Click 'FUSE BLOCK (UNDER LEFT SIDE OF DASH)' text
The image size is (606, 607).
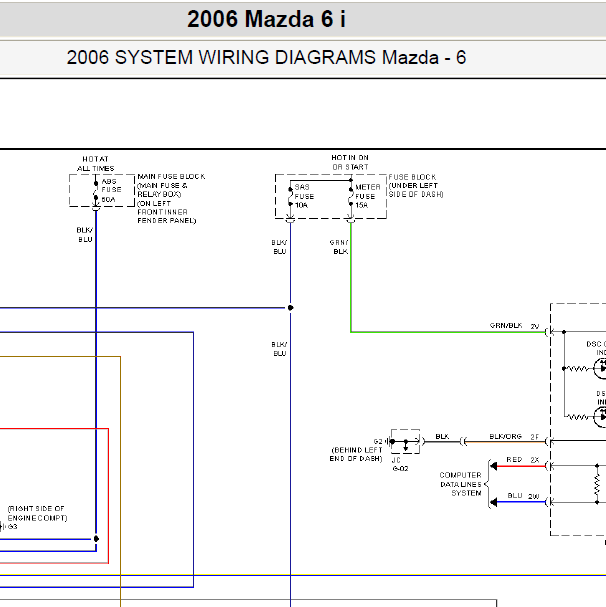coord(416,185)
